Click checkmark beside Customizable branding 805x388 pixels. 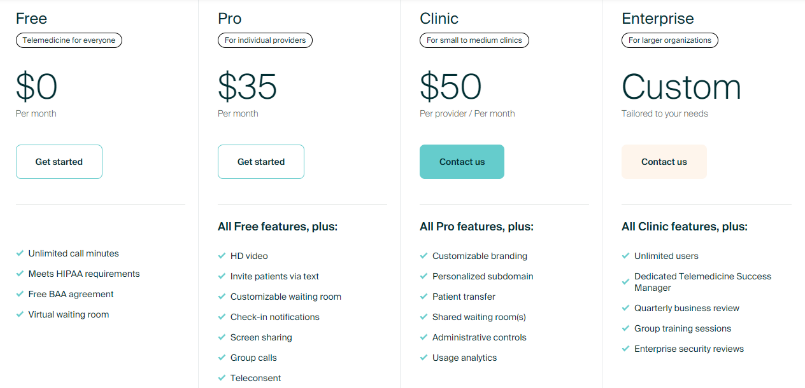pyautogui.click(x=424, y=256)
